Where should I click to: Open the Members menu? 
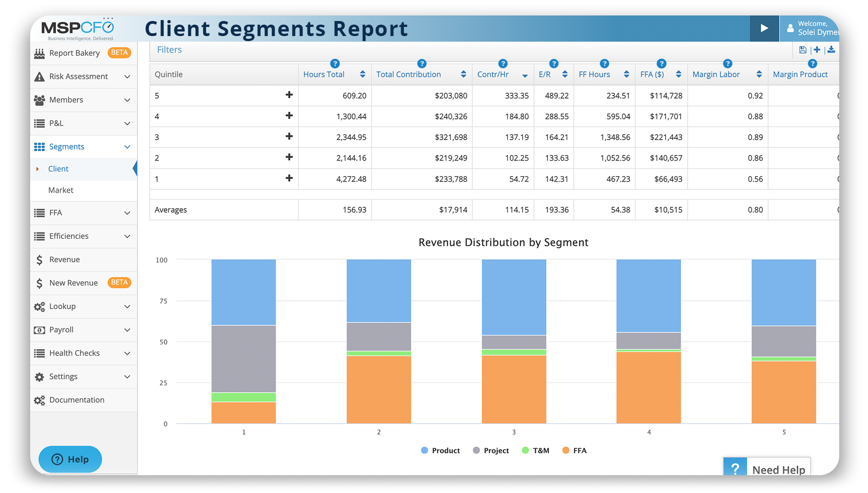[x=83, y=100]
